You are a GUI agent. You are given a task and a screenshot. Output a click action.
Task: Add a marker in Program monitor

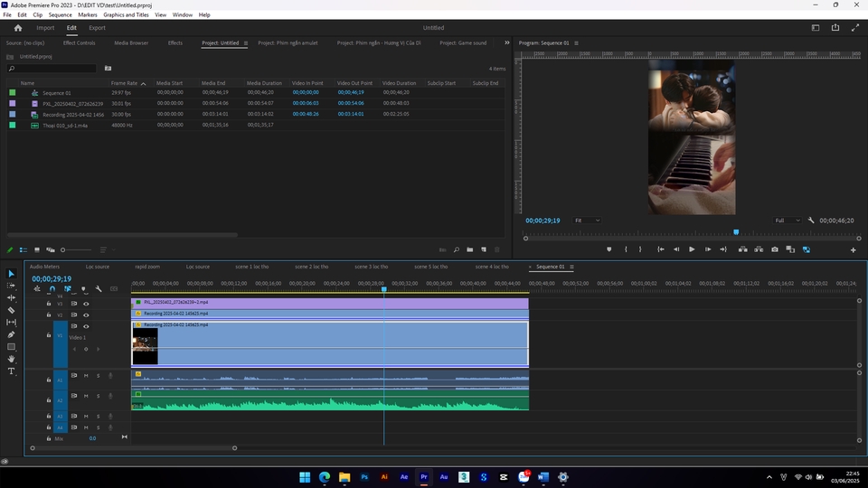click(x=609, y=249)
